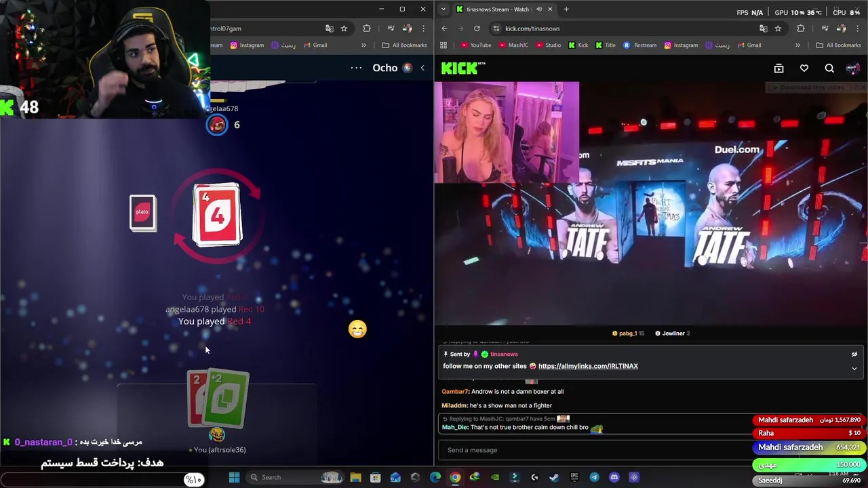
Task: Open extensions icon in left browser window
Action: click(367, 28)
